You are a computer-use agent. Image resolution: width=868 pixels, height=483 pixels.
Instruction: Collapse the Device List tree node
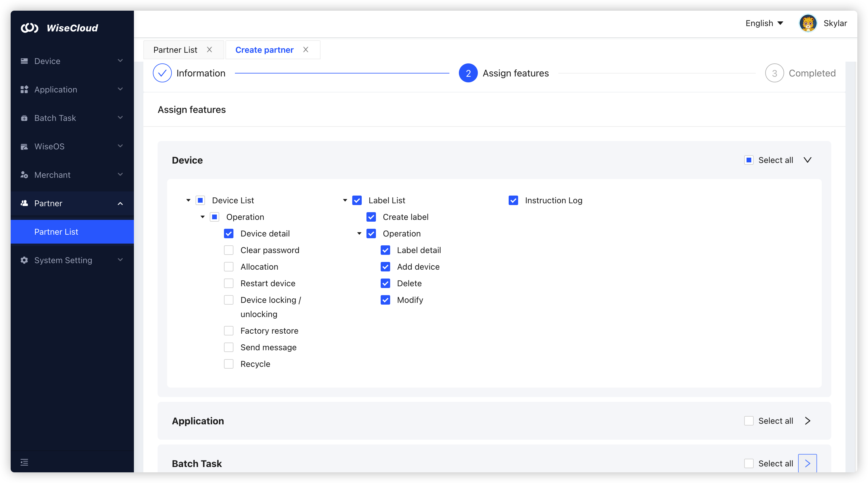188,200
